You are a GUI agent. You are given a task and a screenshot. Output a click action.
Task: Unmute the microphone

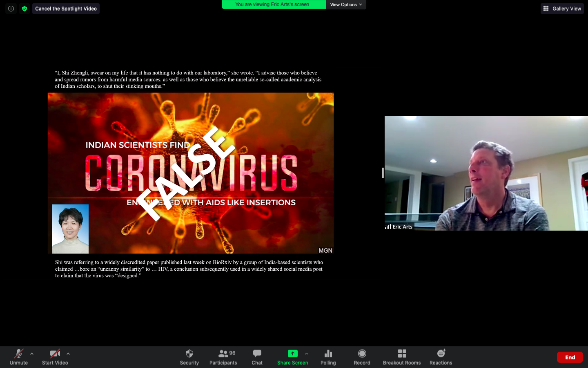point(19,357)
